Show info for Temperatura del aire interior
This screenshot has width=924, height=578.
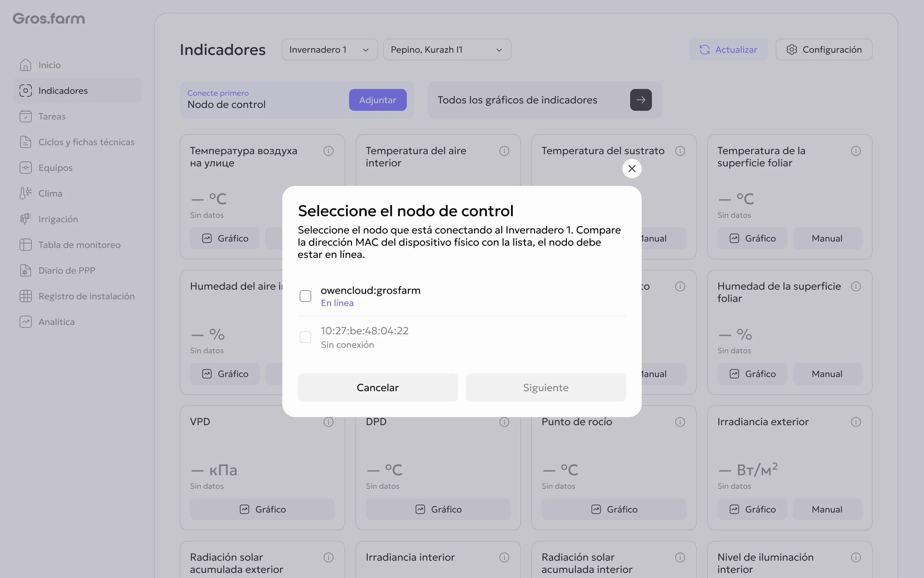(x=504, y=151)
